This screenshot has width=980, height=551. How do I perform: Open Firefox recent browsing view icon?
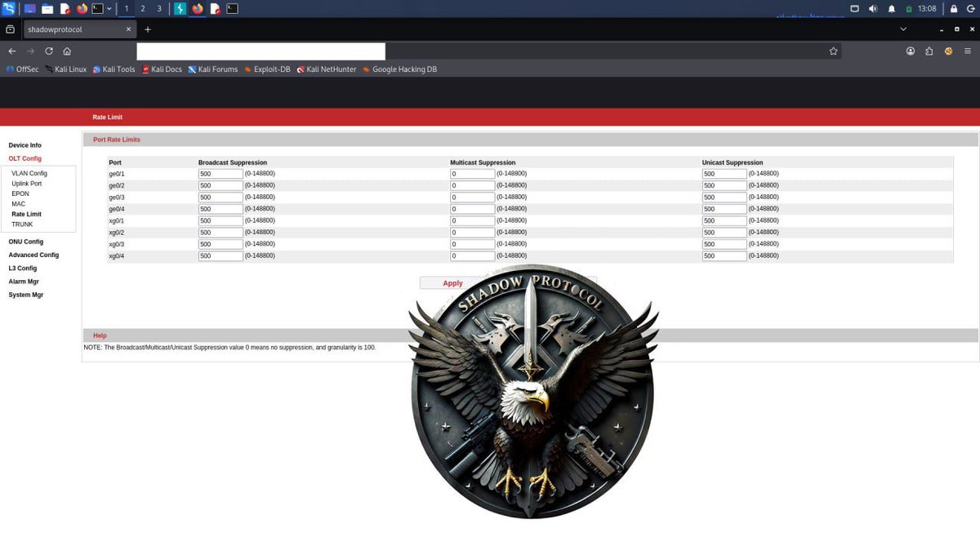[x=10, y=29]
